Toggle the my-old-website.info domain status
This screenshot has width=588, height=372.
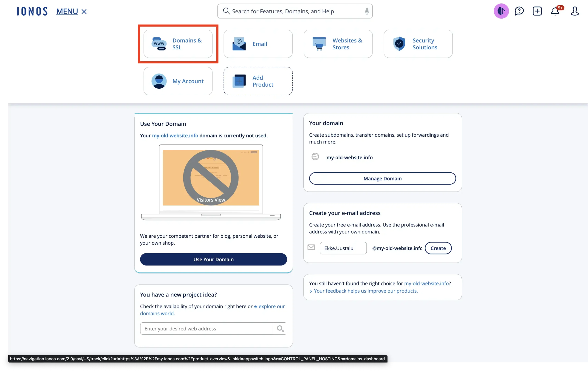(315, 157)
